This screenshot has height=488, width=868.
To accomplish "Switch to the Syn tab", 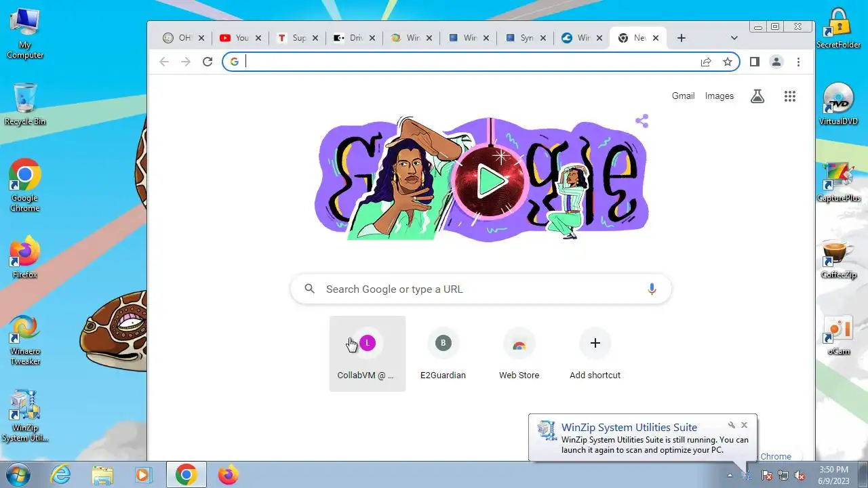I will pos(526,38).
